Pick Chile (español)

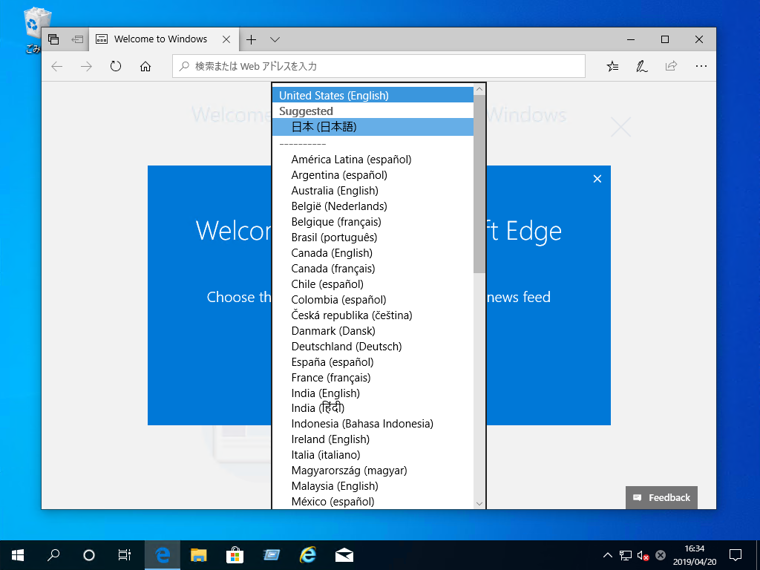coord(373,284)
